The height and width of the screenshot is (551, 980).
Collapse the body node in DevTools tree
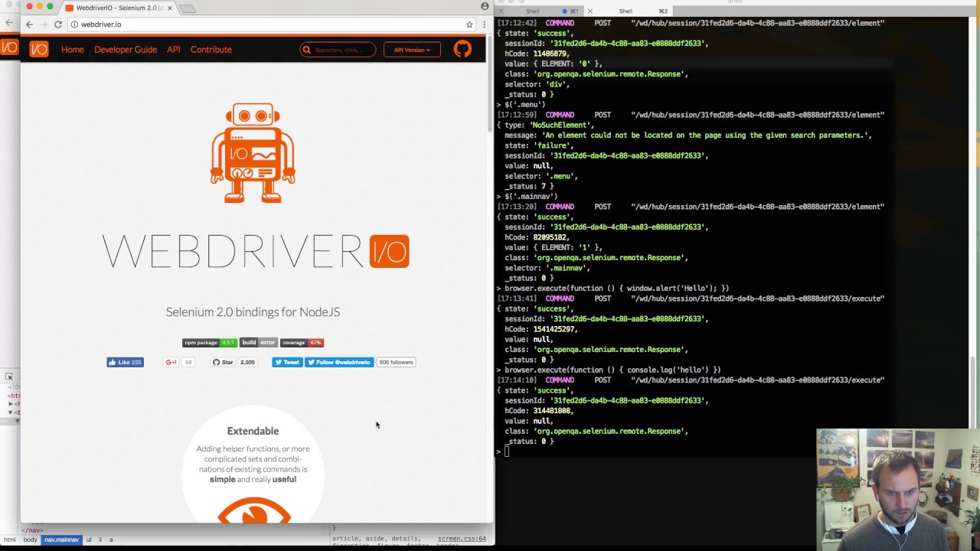[x=11, y=412]
